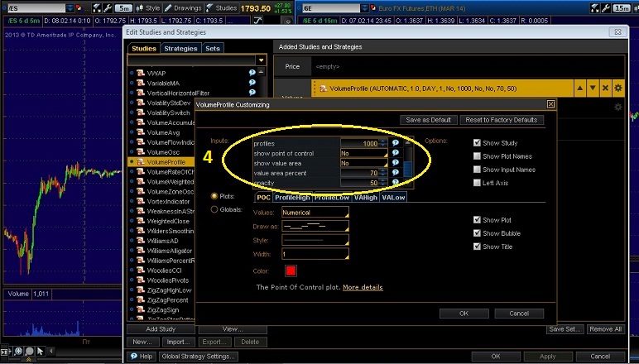Image resolution: width=639 pixels, height=364 pixels.
Task: Open VolumeProfile settings gear icon
Action: point(618,89)
